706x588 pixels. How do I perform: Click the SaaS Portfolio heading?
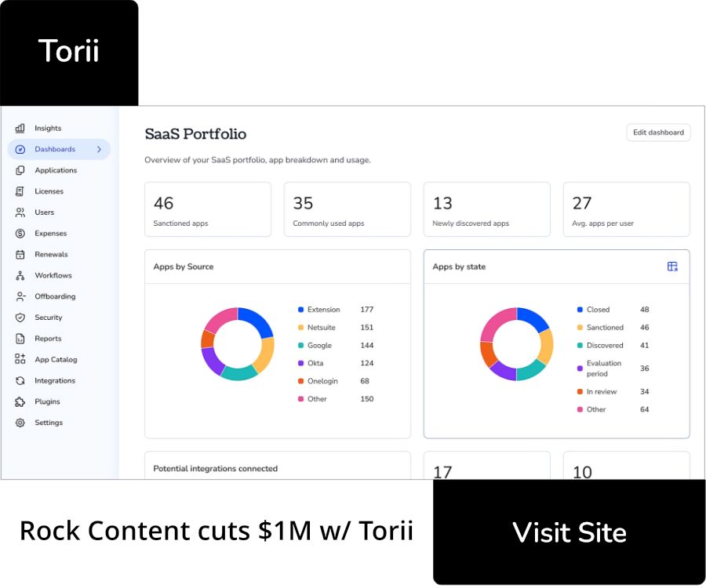(195, 134)
